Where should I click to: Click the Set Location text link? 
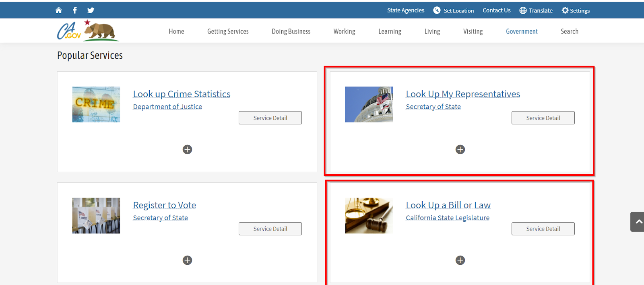[x=459, y=11]
